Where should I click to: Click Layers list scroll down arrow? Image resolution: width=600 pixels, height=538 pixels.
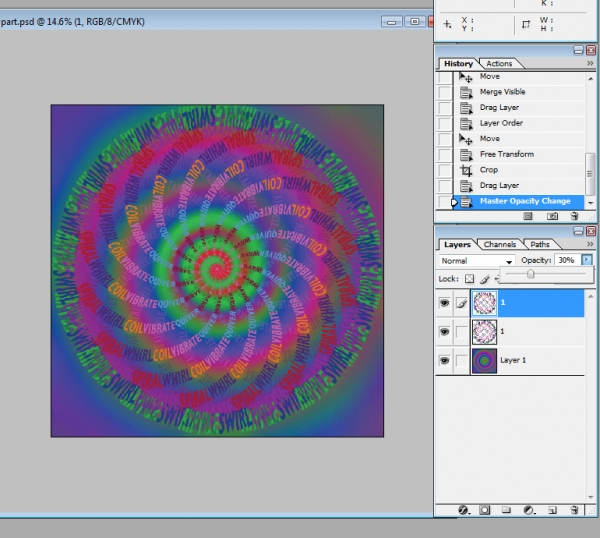coord(590,497)
